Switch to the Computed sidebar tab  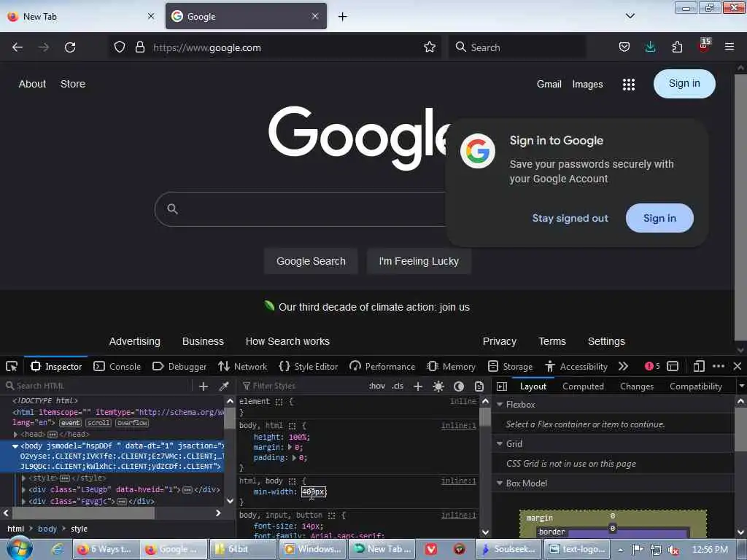(x=583, y=386)
